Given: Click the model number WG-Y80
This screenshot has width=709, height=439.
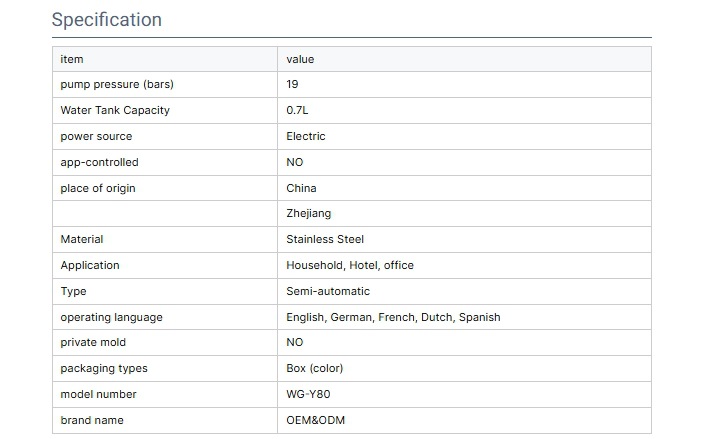Looking at the screenshot, I should (x=308, y=394).
